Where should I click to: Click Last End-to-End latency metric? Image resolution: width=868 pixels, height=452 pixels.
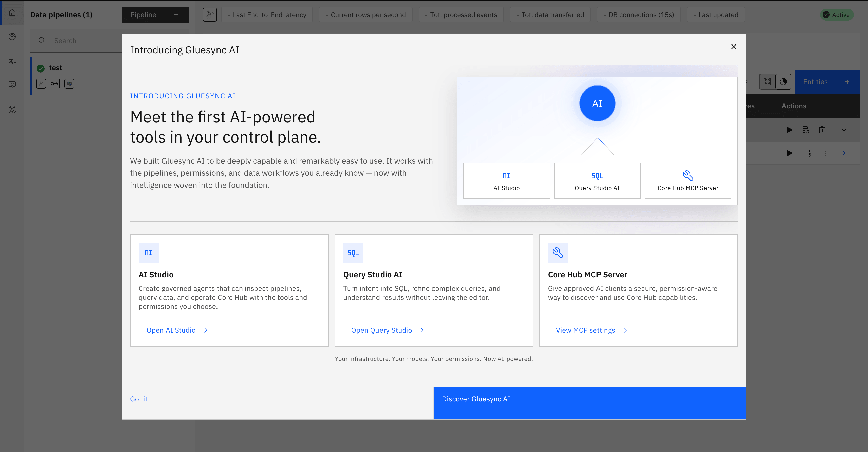click(267, 15)
